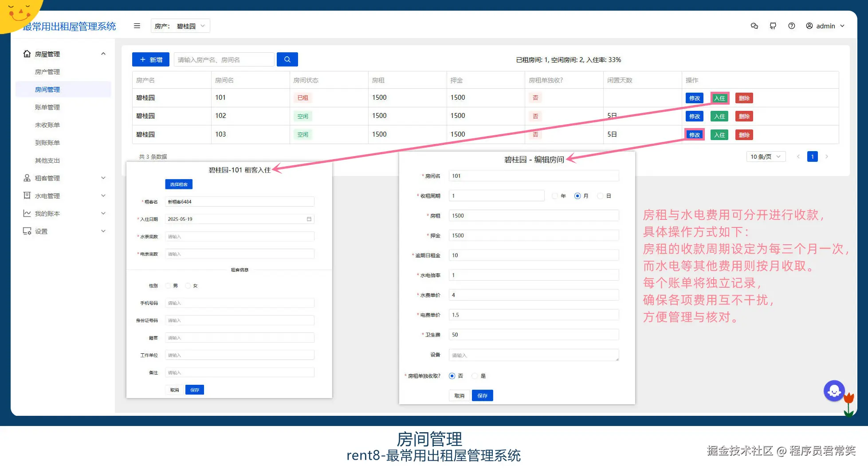Screen dimensions: 868x469
Task: Open the WeChat icon in the top bar
Action: click(754, 26)
